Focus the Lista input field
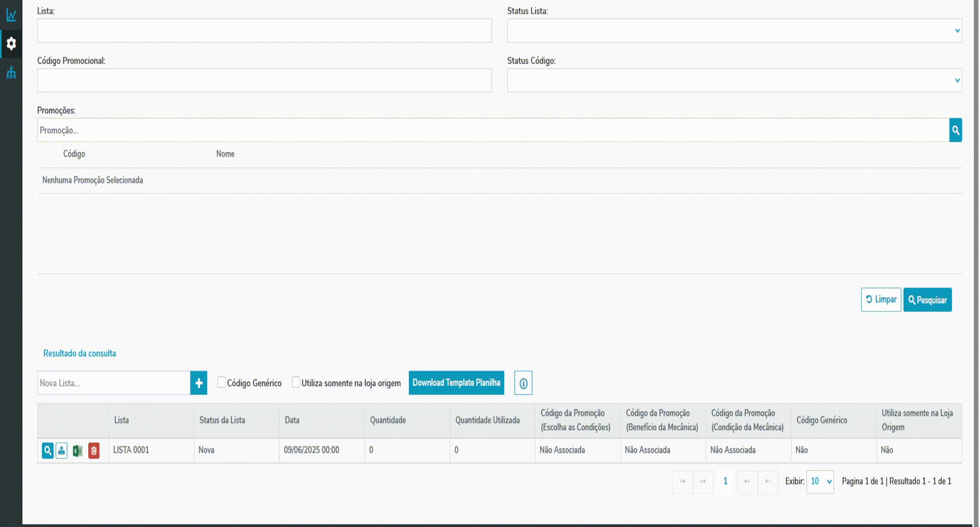The width and height of the screenshot is (980, 527). coord(264,31)
